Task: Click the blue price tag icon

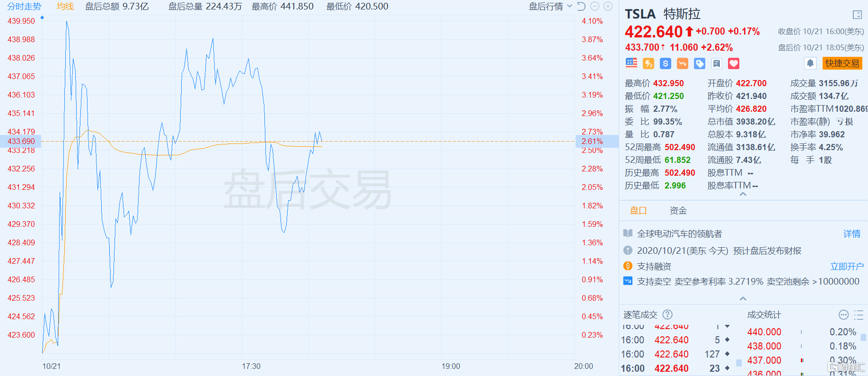Action: [x=700, y=63]
